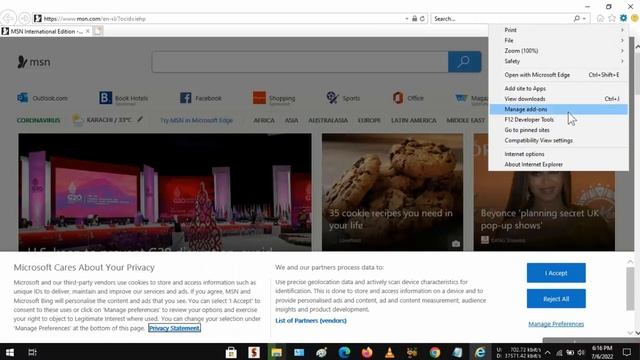This screenshot has width=640, height=360.
Task: Select Add site to Apps menu item
Action: (558, 88)
